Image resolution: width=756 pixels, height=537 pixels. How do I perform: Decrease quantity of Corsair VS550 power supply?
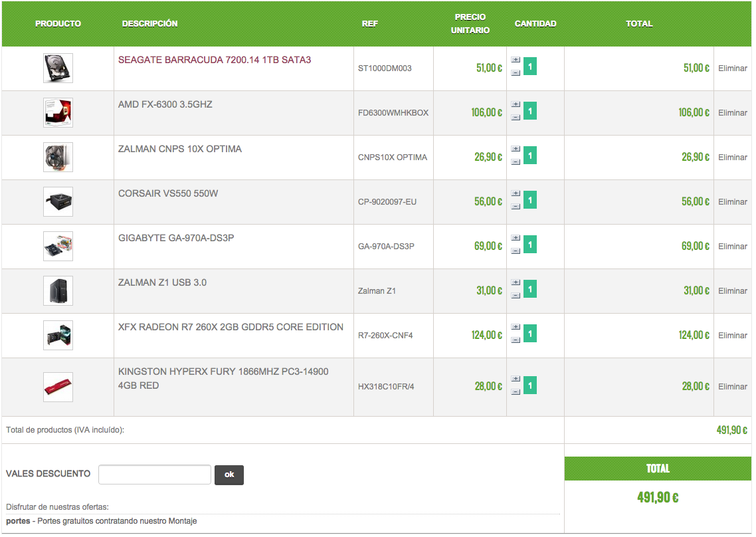[516, 207]
